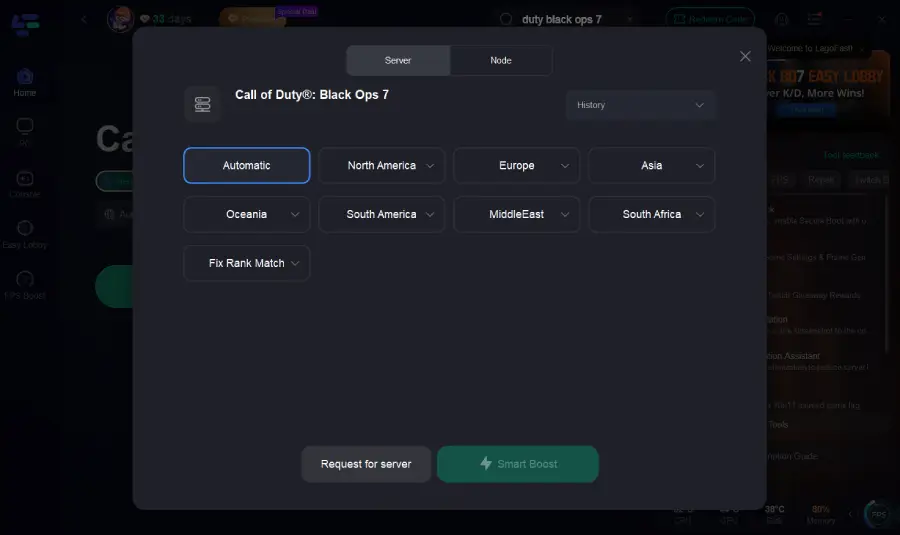Expand the South Africa server list
This screenshot has height=535, width=900.
[651, 214]
